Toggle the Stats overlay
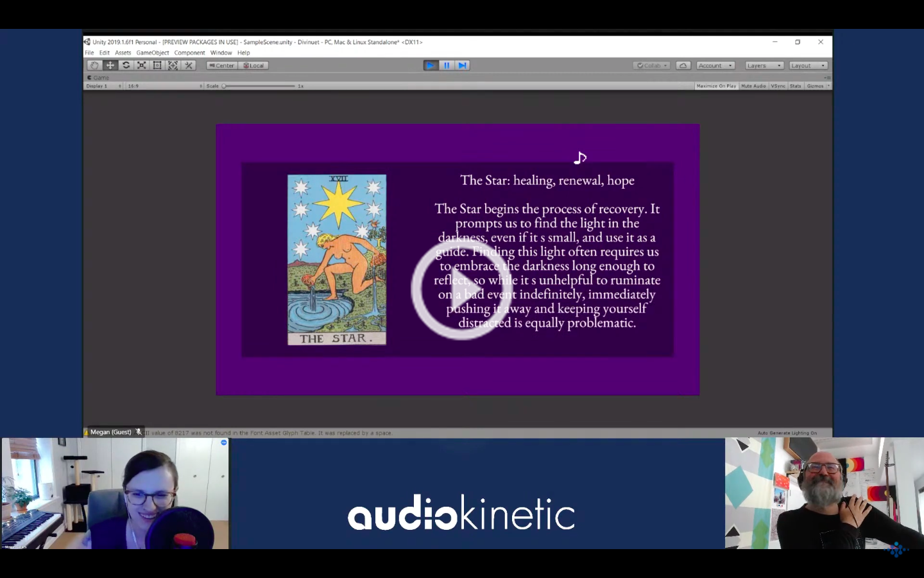Image resolution: width=924 pixels, height=578 pixels. click(796, 86)
